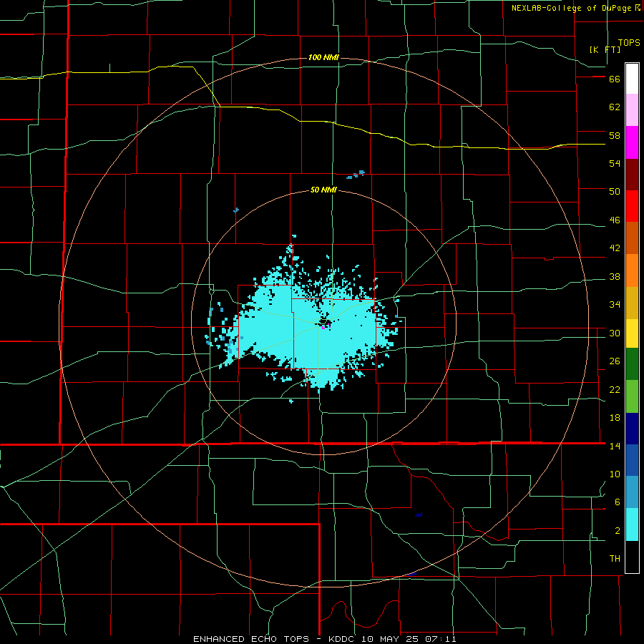Viewport: 644px width, 644px height.
Task: Click the 18 legend value
Action: click(615, 418)
